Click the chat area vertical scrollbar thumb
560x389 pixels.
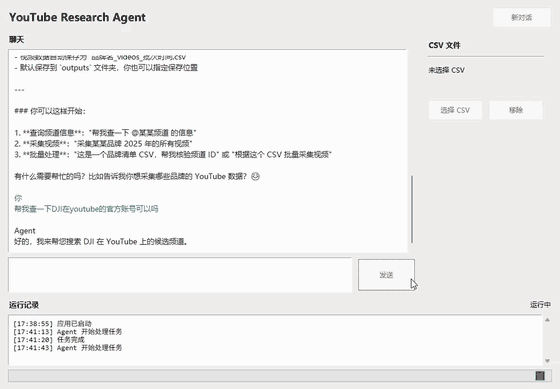click(412, 209)
